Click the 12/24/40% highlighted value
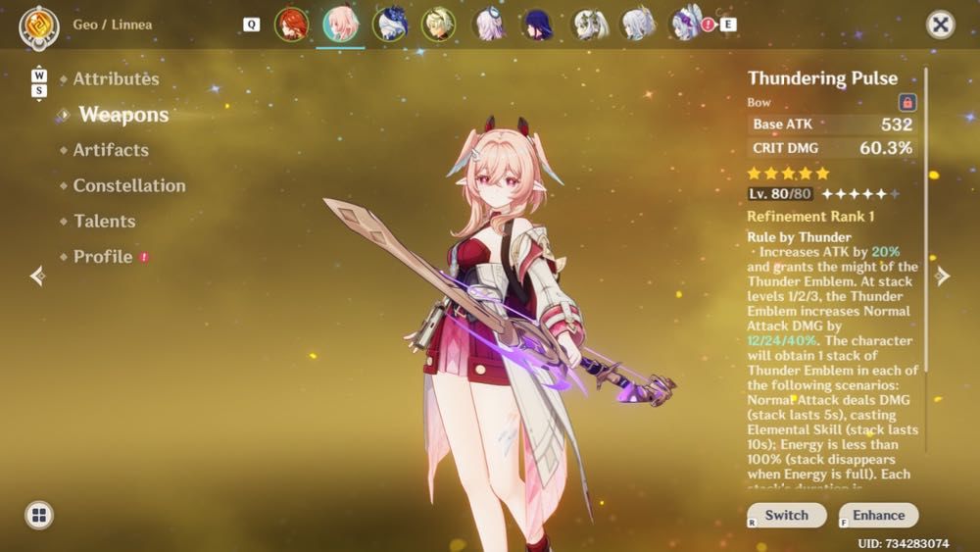Screen dimensions: 980x552 coord(782,340)
